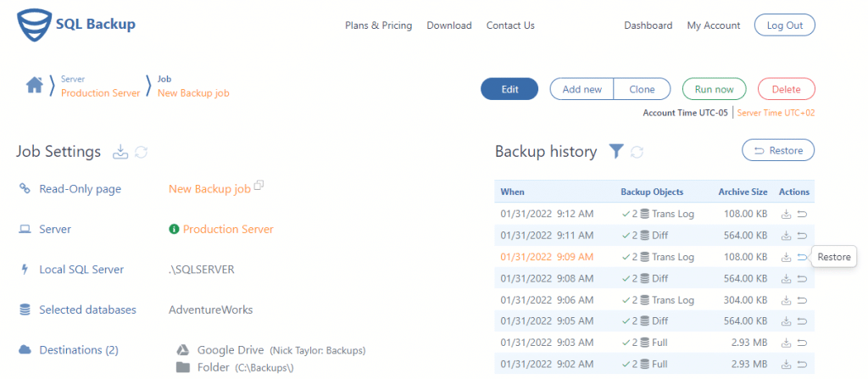This screenshot has height=379, width=868.
Task: Refresh Job Settings with the refresh icon
Action: click(x=142, y=152)
